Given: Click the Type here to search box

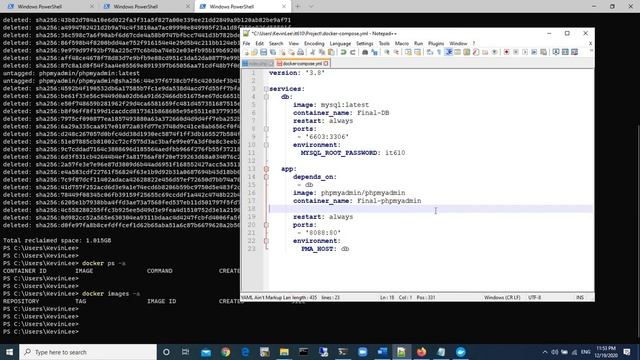Looking at the screenshot, I should [88, 352].
